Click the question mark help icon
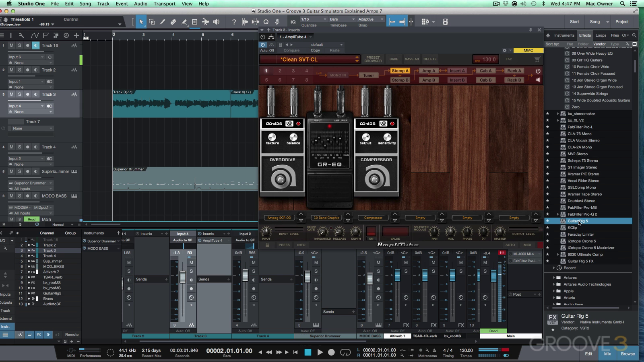Viewport: 644px width, 362px height. 234,22
